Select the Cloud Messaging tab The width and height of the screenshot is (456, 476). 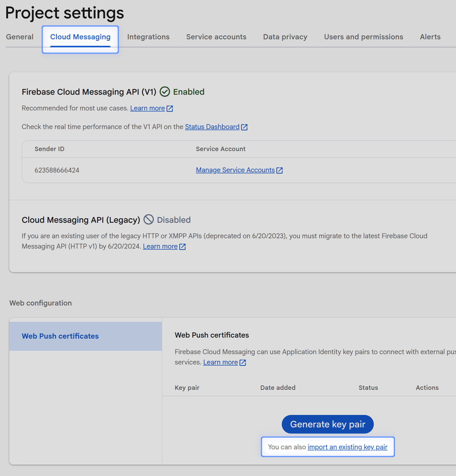(x=80, y=37)
